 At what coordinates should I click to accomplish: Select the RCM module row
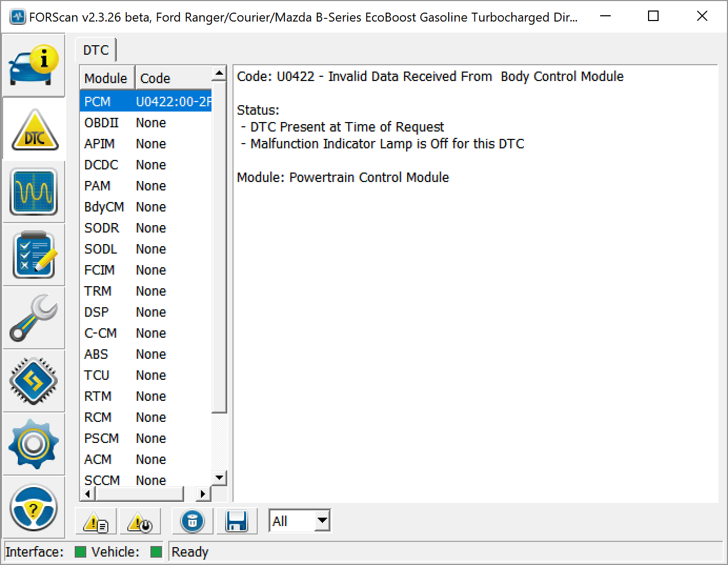146,417
